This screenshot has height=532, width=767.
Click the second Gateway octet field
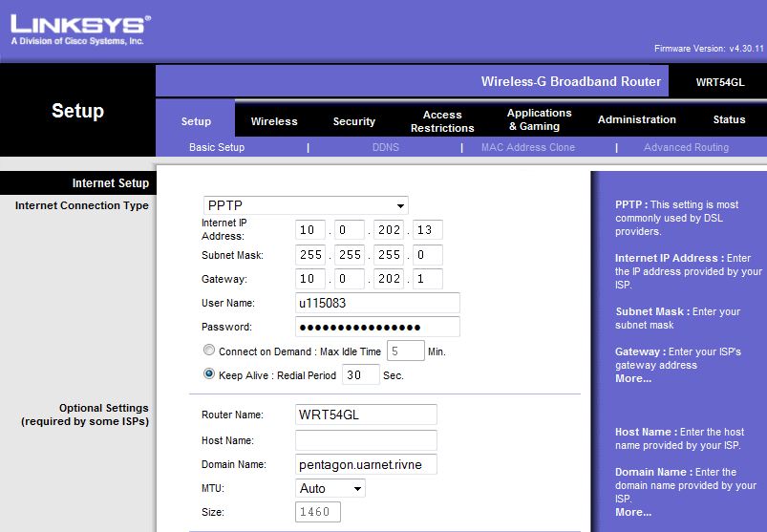pos(350,279)
